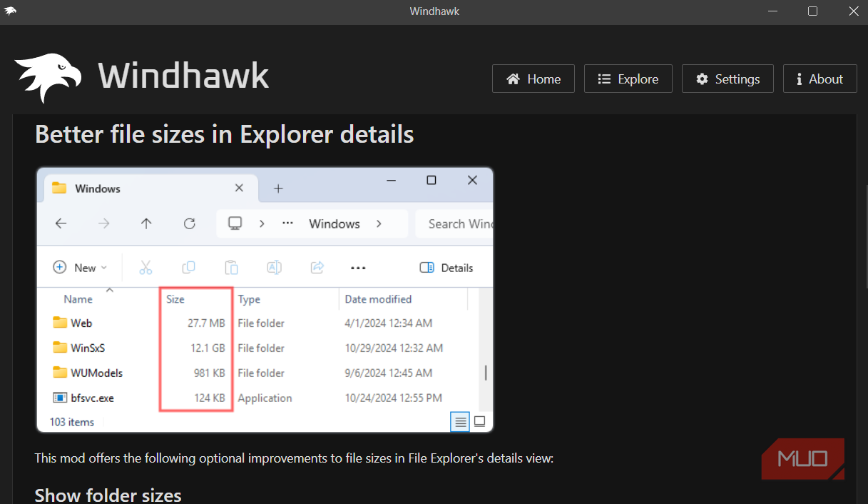Click the Explorer preview Forward arrow
This screenshot has width=868, height=504.
click(x=104, y=223)
